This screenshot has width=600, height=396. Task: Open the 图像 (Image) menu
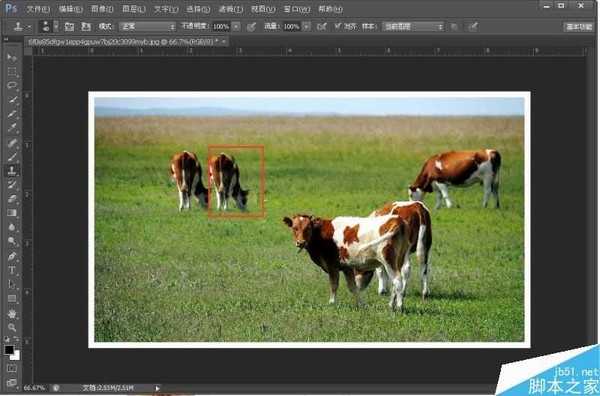102,9
